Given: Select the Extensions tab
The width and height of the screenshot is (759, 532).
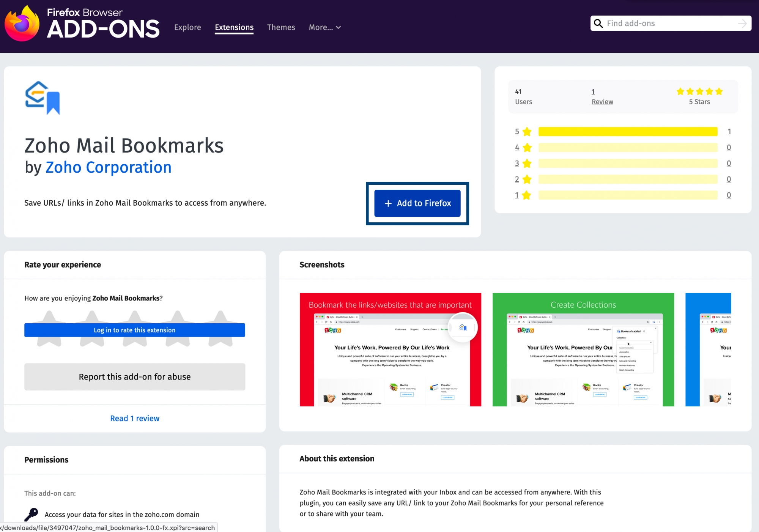Looking at the screenshot, I should pyautogui.click(x=234, y=27).
